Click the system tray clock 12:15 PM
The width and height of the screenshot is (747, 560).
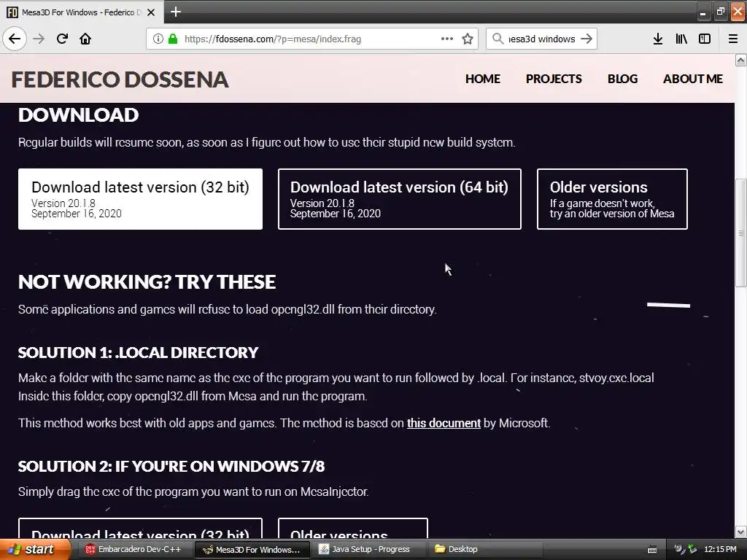(720, 549)
